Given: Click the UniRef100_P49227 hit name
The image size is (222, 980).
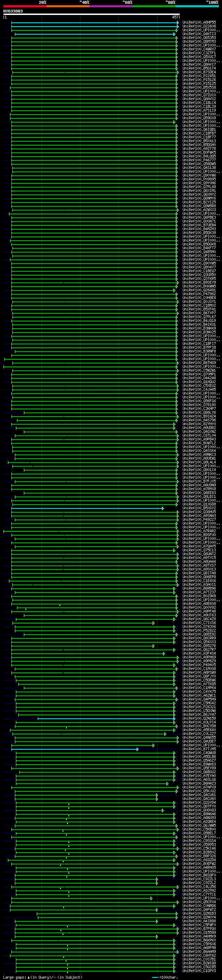Looking at the screenshot, I should [x=199, y=519].
